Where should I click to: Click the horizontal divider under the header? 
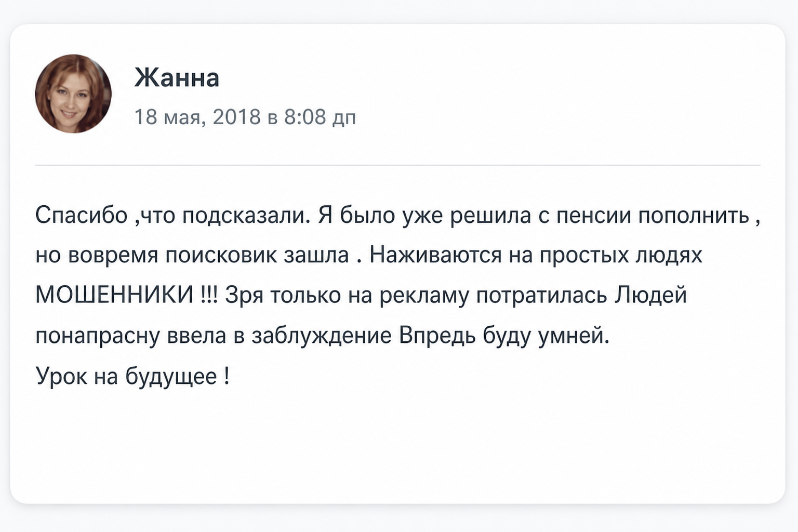397,165
